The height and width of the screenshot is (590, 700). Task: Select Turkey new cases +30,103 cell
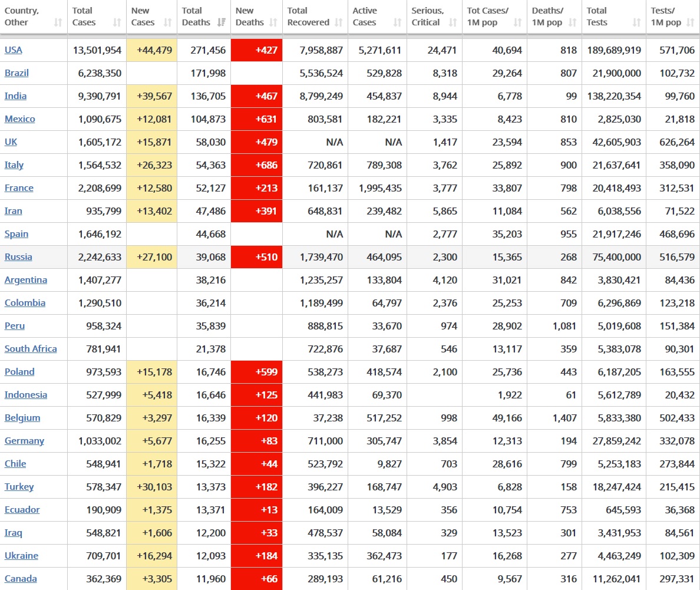(x=152, y=487)
